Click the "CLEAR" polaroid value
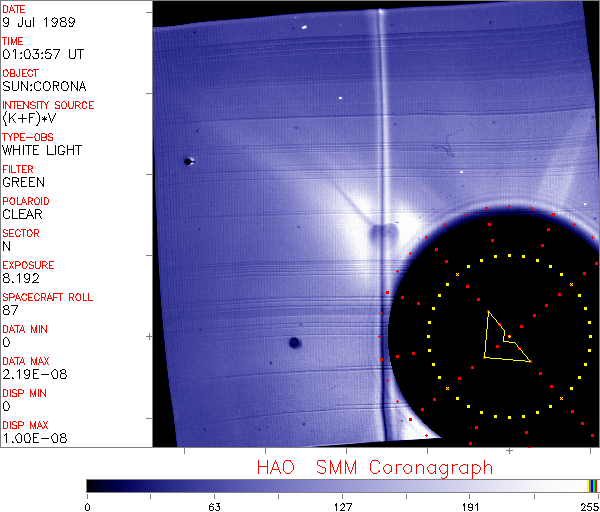 23,214
